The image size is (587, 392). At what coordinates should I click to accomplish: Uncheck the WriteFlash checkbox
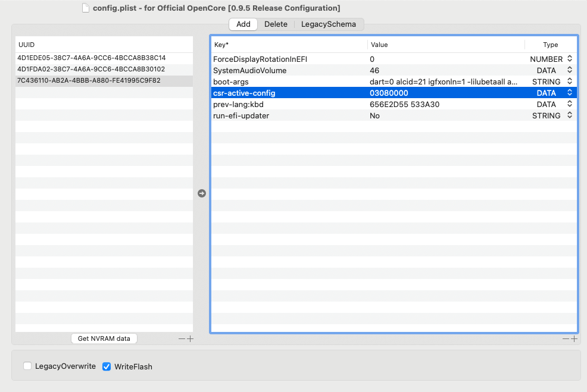pyautogui.click(x=107, y=366)
